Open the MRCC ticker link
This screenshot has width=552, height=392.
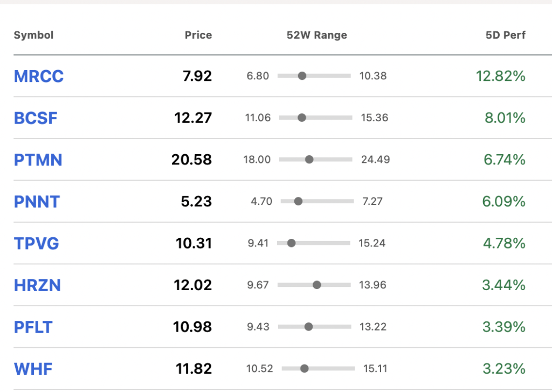coord(39,76)
